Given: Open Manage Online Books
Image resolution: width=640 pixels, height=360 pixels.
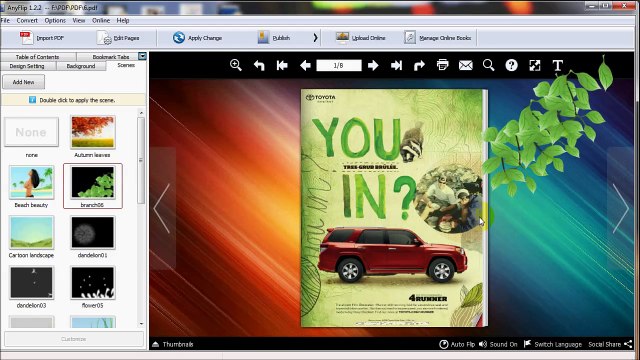Looking at the screenshot, I should click(438, 38).
